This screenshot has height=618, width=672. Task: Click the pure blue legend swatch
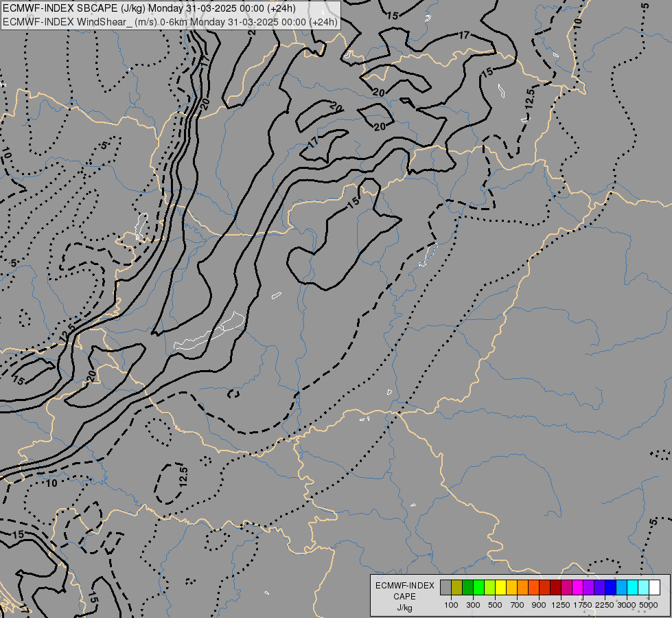(x=610, y=588)
